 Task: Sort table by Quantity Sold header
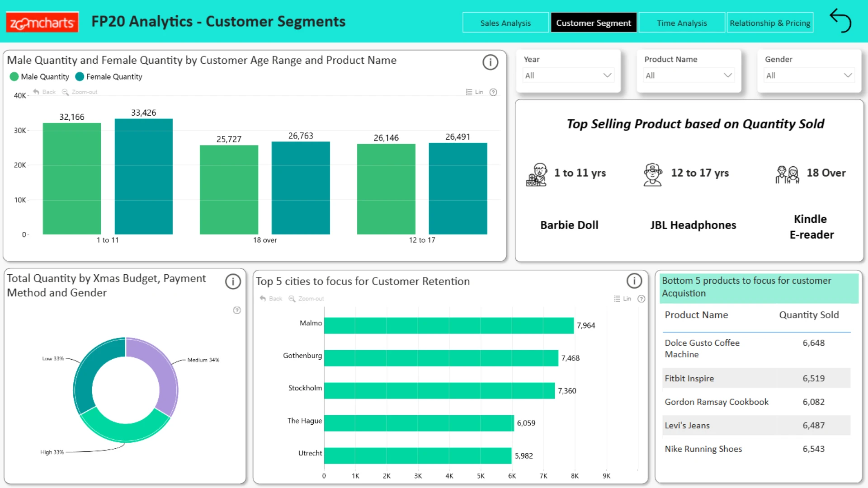click(x=809, y=315)
